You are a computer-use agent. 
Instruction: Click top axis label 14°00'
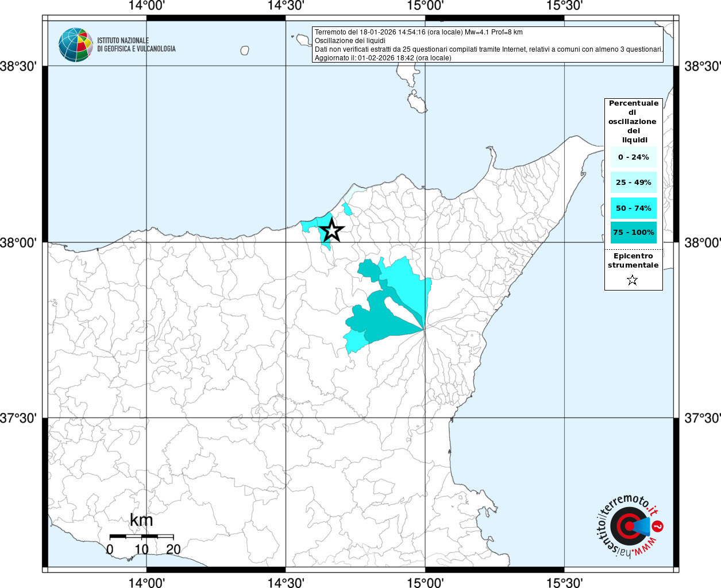(x=146, y=6)
